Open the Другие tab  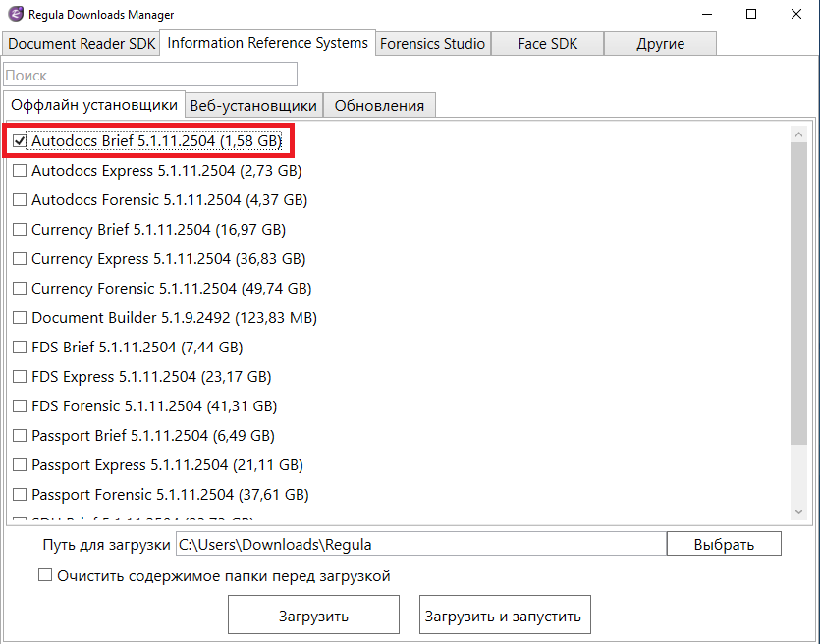(660, 44)
